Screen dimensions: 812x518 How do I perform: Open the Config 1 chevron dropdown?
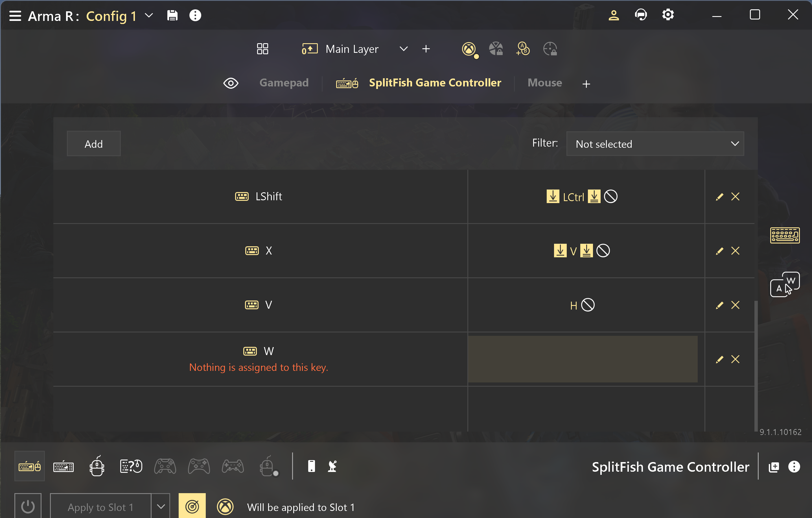click(x=149, y=16)
